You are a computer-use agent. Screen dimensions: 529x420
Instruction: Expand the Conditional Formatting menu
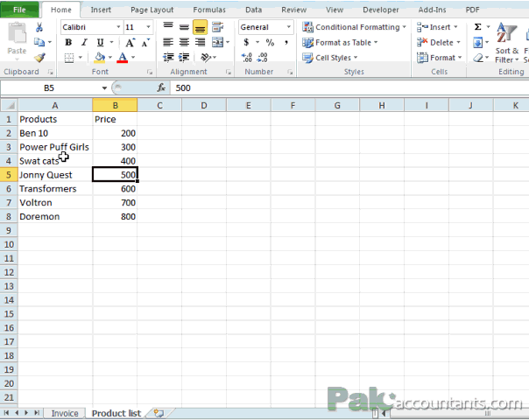[x=354, y=27]
